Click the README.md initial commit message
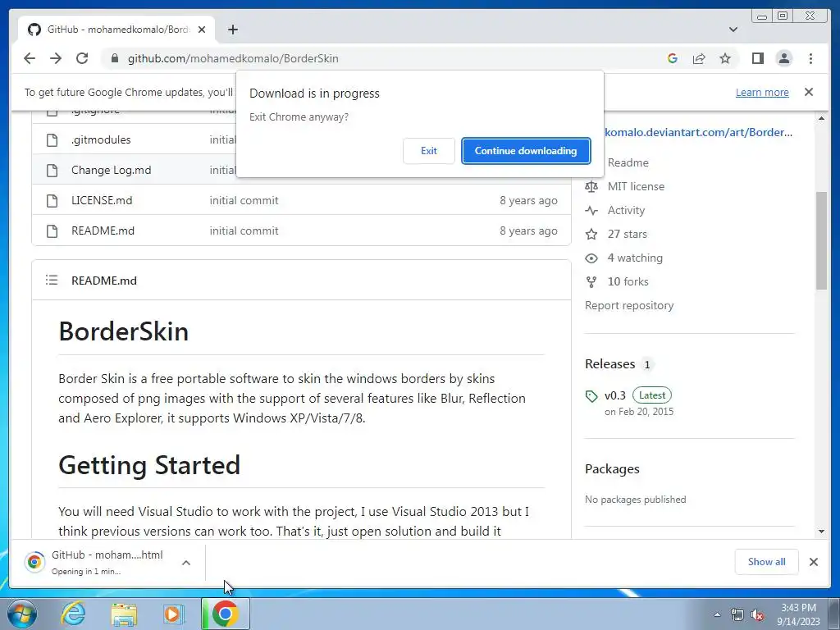 click(x=244, y=231)
